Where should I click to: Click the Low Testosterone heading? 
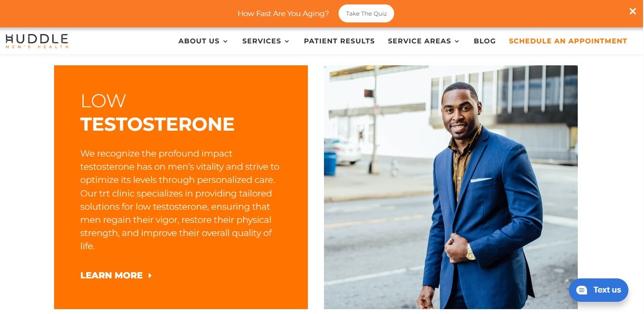(157, 113)
